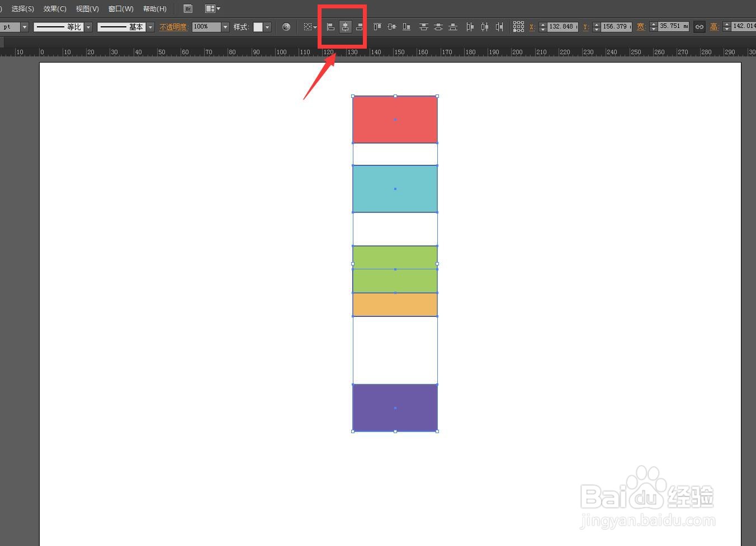Expand the opacity percentage dropdown arrow
The image size is (756, 546).
tap(225, 27)
